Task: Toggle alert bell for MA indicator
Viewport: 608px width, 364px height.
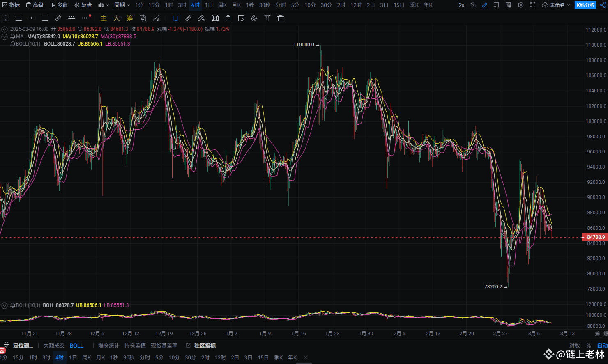Action: click(x=13, y=37)
